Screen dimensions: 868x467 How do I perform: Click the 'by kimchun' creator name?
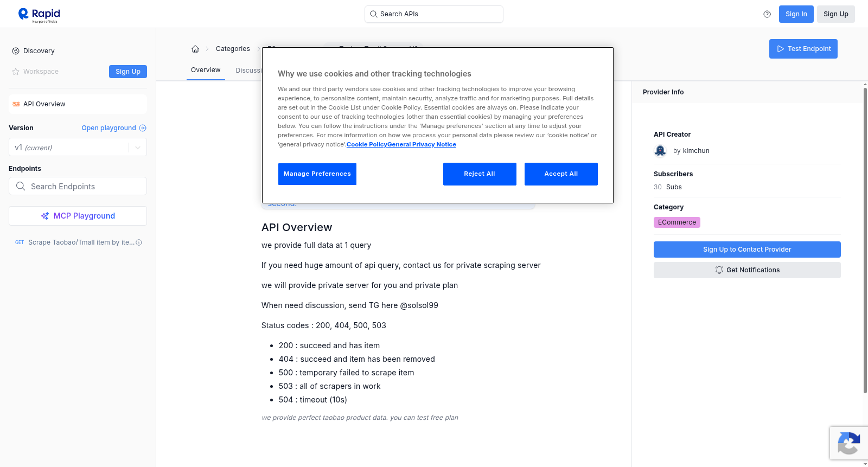(691, 151)
